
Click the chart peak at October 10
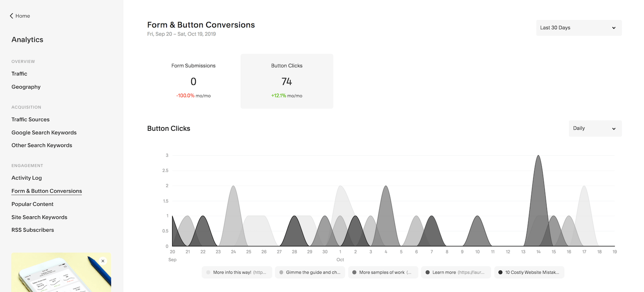[x=477, y=216]
